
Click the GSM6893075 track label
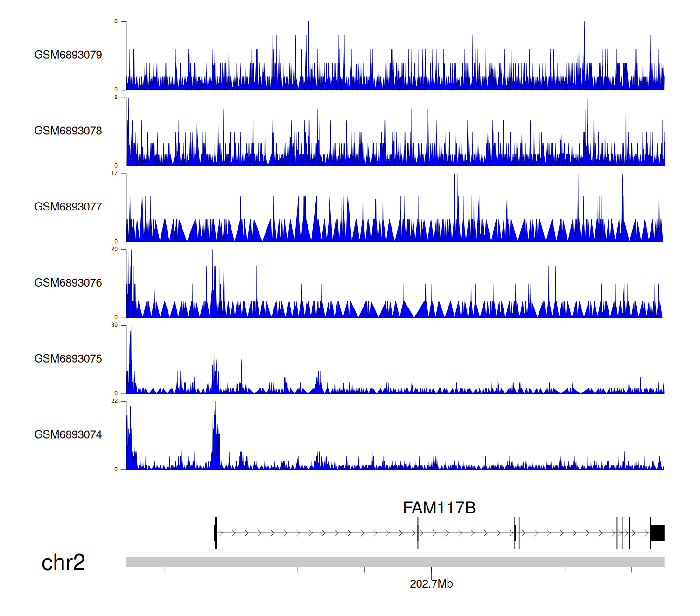(x=68, y=359)
